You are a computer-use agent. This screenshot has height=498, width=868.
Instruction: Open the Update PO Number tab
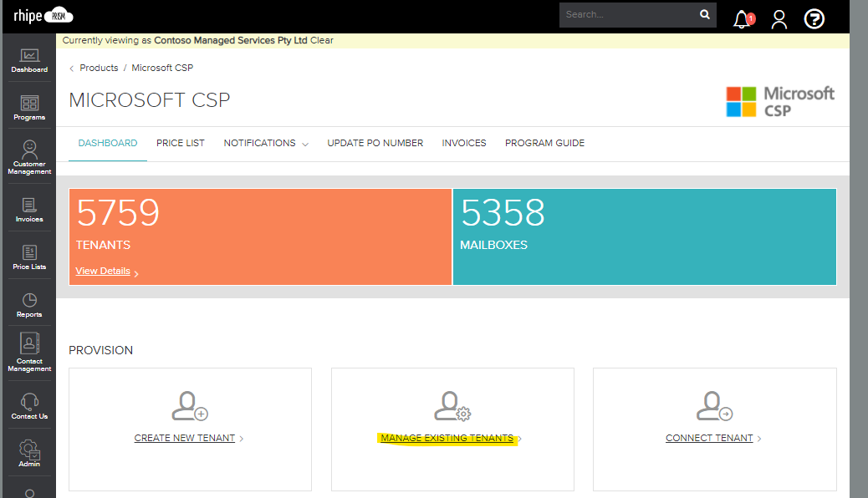[x=375, y=144]
